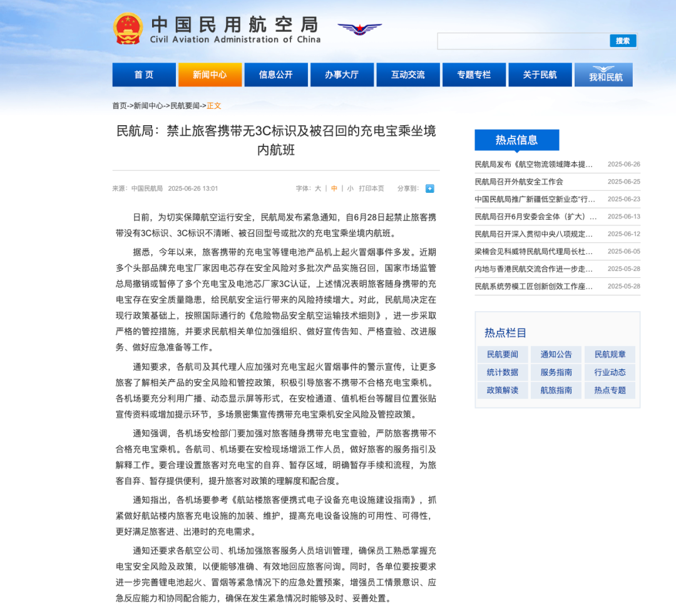The height and width of the screenshot is (616, 676).
Task: Set font size to 小
Action: (x=350, y=188)
